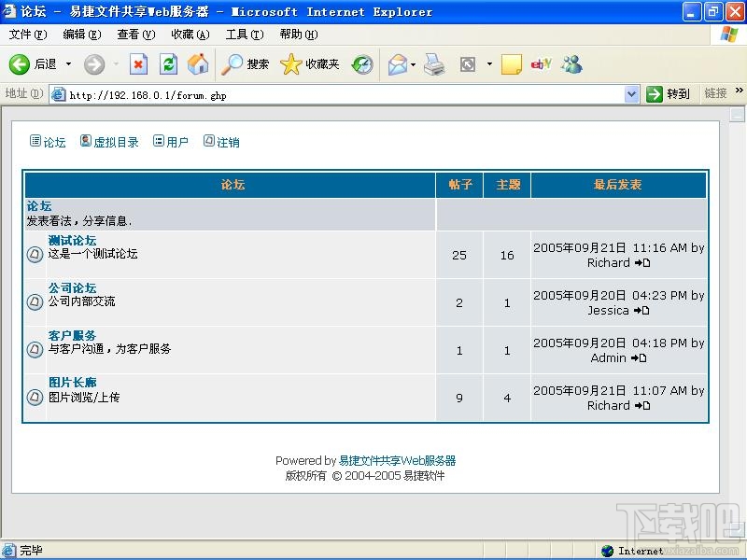Refresh the page with the toolbar icon
Image resolution: width=747 pixels, height=560 pixels.
tap(169, 65)
